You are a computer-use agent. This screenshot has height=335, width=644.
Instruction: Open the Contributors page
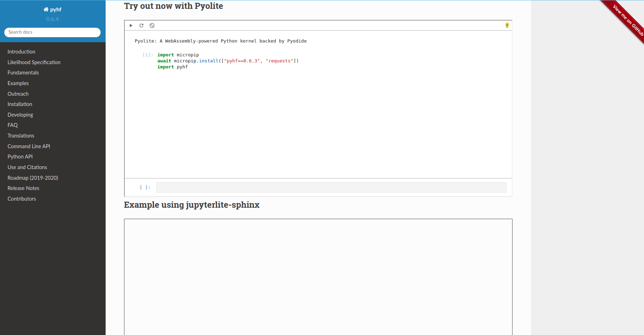click(x=22, y=199)
